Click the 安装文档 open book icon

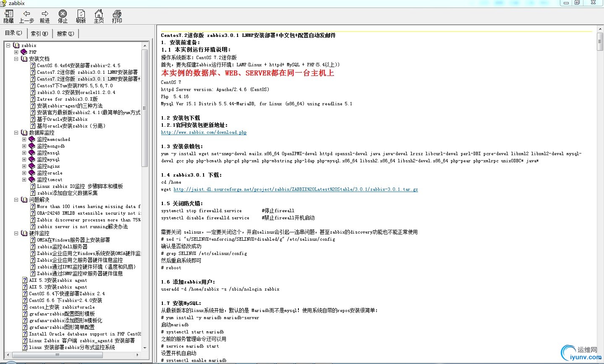point(24,59)
